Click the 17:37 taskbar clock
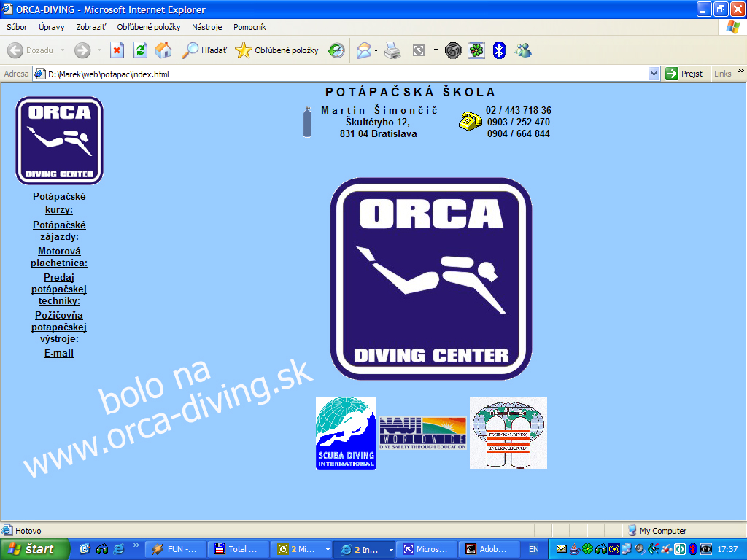 pos(727,549)
